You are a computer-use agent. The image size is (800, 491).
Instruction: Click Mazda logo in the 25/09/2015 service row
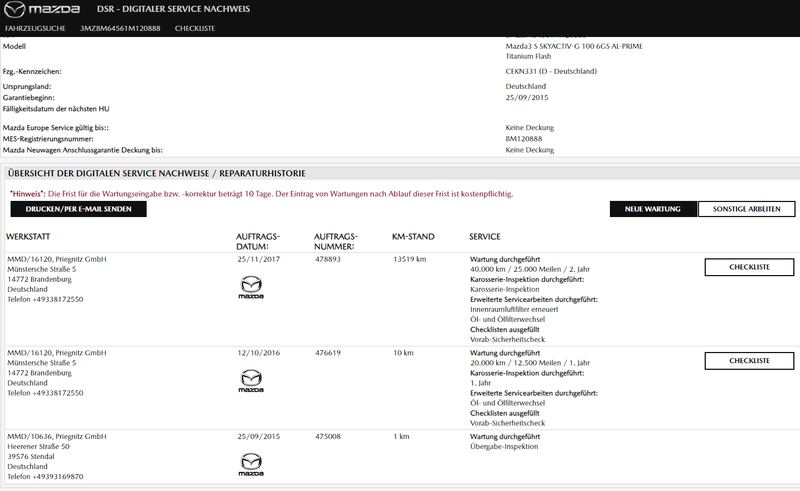click(251, 464)
